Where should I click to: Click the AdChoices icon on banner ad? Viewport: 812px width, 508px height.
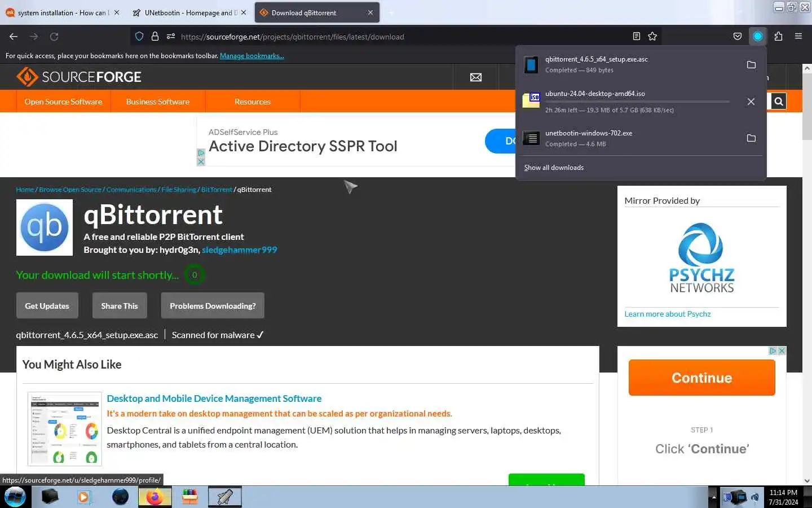[201, 153]
